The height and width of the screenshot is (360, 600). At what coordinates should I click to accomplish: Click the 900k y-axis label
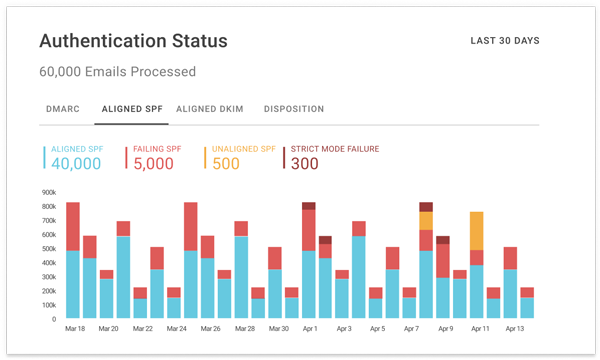[49, 192]
